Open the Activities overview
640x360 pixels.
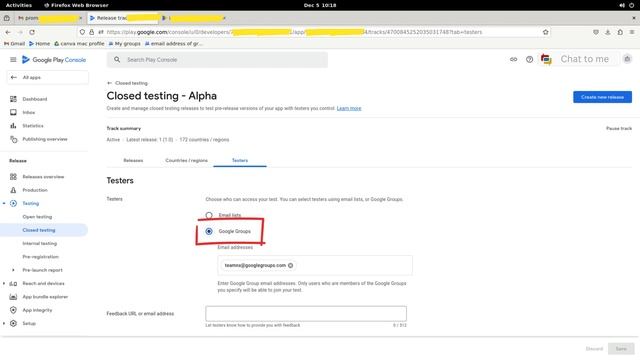click(19, 5)
